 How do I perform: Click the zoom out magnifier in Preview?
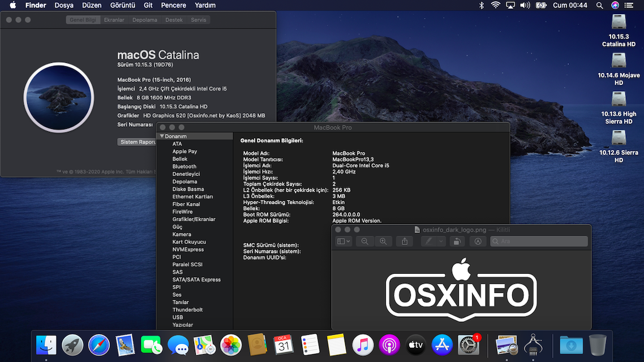364,242
